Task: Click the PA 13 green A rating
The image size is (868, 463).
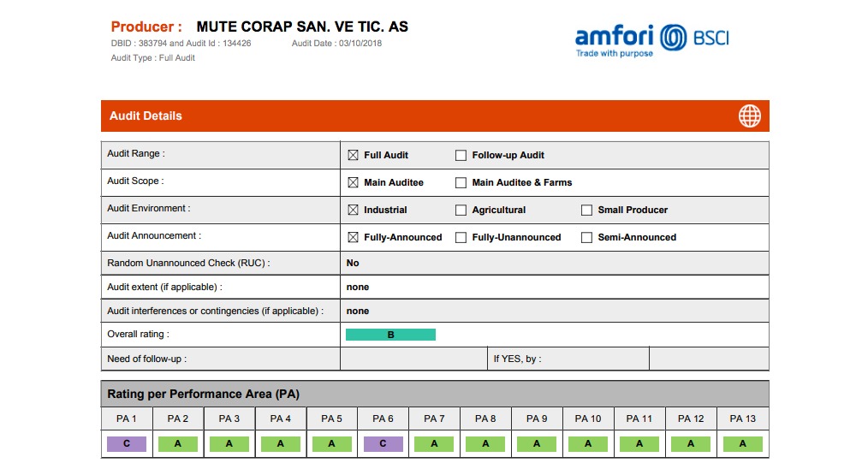Action: tap(742, 444)
